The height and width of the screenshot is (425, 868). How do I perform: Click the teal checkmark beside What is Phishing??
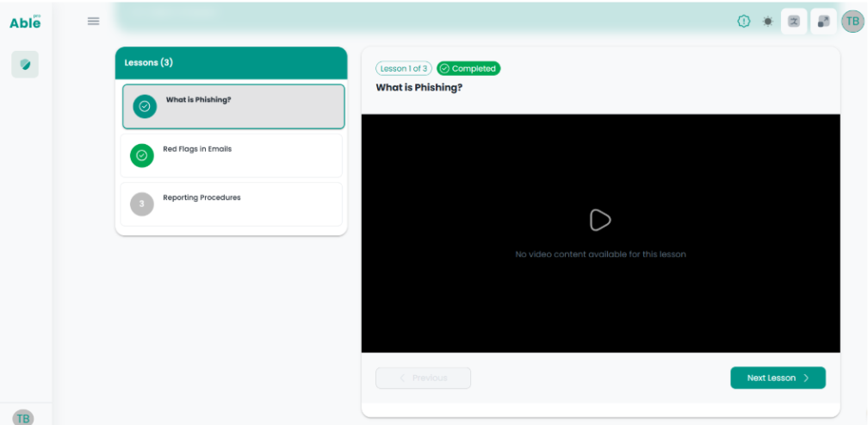tap(145, 106)
